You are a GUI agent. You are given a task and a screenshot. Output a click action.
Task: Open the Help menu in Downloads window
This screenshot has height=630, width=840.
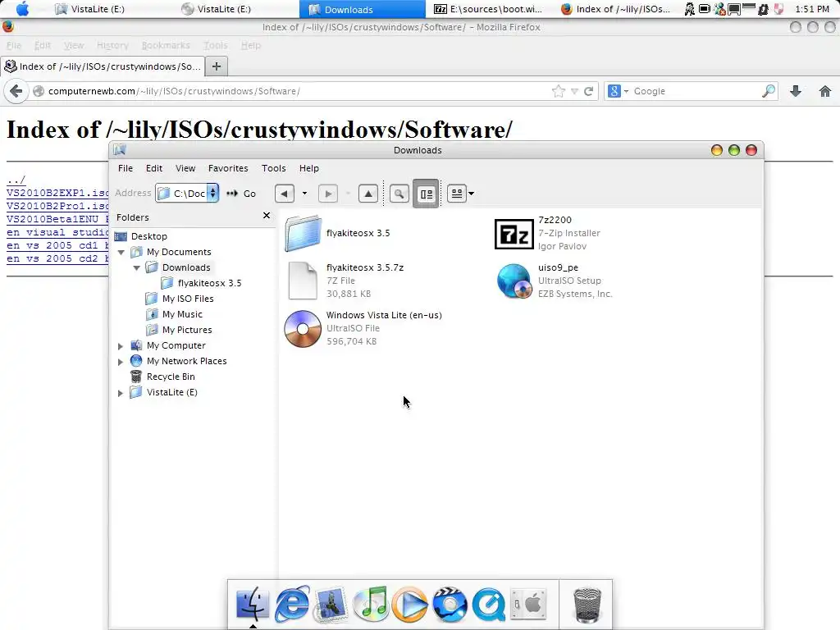tap(309, 168)
